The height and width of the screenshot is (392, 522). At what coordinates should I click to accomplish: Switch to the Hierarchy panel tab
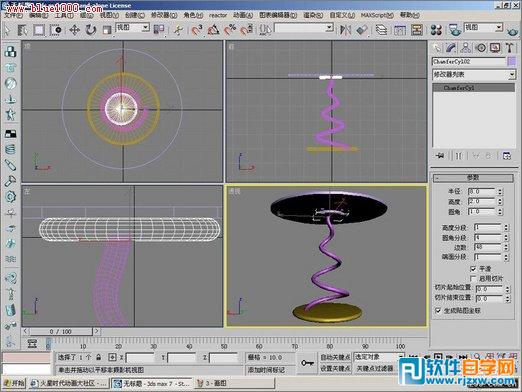(466, 48)
